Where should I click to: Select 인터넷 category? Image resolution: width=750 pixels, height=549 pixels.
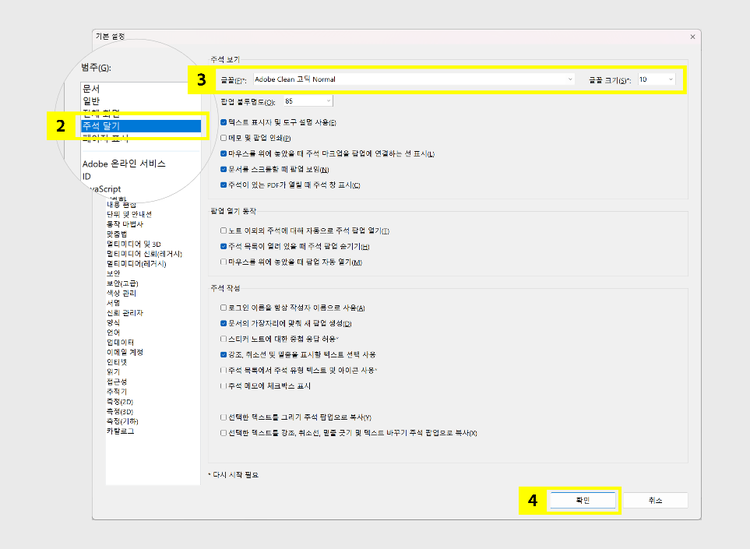point(117,362)
